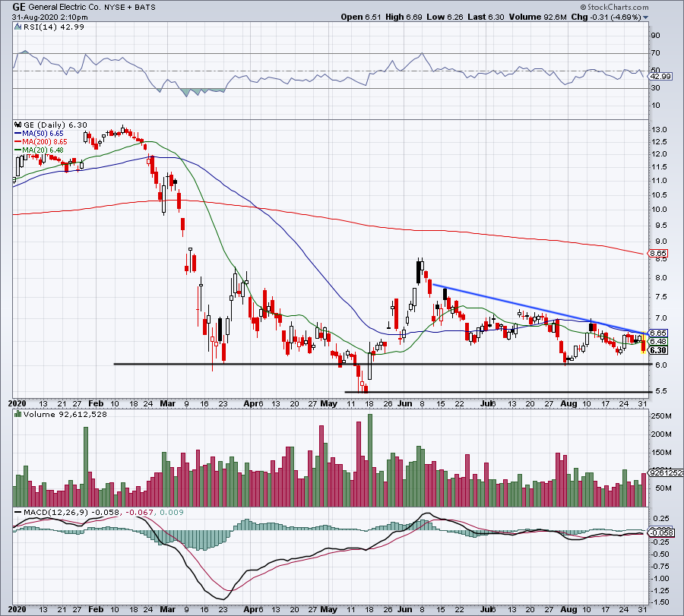Screen dimensions: 684x616
Task: Select the Open 6.51 quote value
Action: coord(361,17)
